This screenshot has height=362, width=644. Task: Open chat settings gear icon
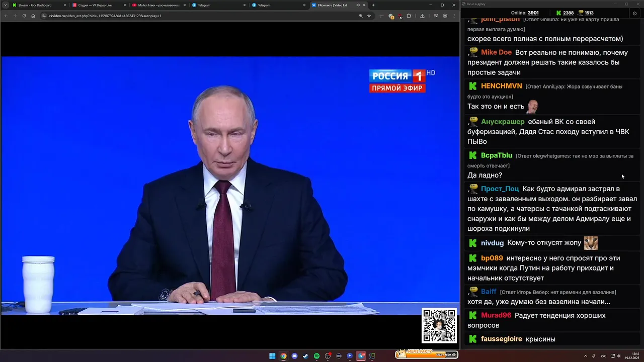(x=634, y=13)
